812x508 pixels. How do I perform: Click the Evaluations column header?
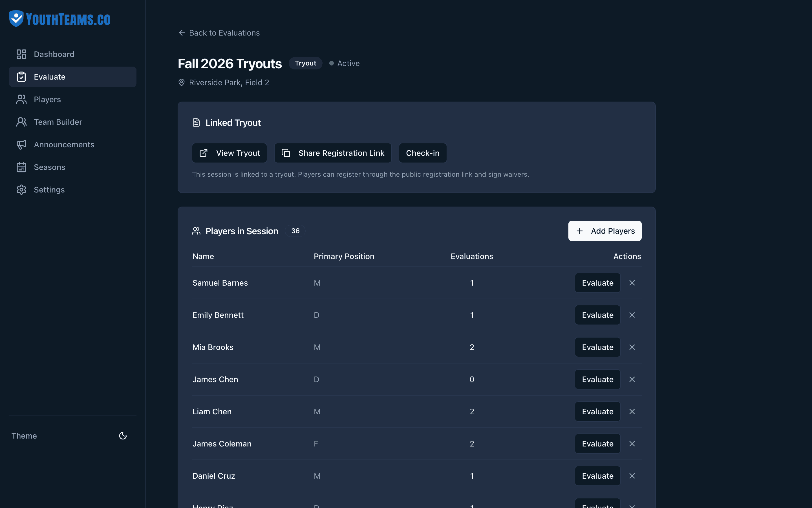472,256
